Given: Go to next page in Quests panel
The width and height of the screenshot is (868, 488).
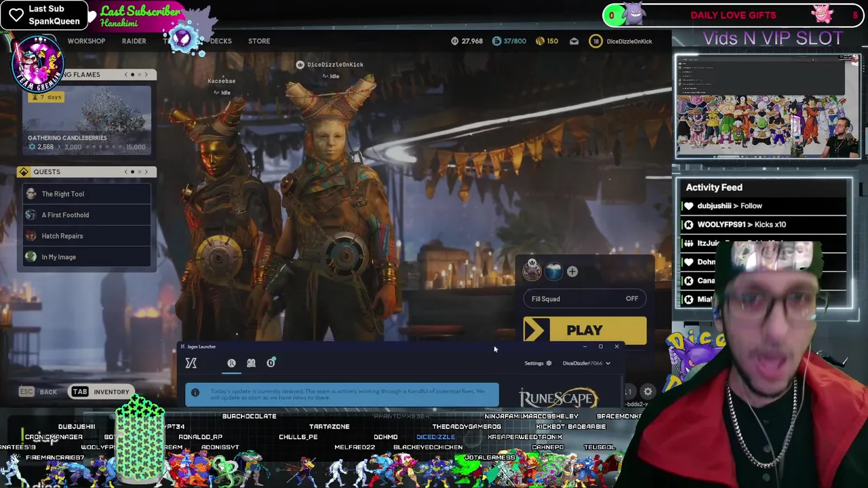Looking at the screenshot, I should click(x=146, y=172).
